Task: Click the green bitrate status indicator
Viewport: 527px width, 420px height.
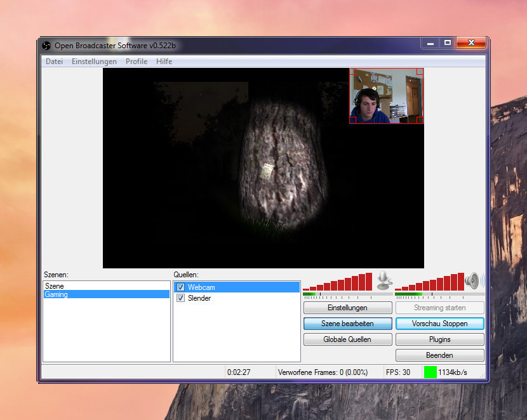Action: [430, 372]
